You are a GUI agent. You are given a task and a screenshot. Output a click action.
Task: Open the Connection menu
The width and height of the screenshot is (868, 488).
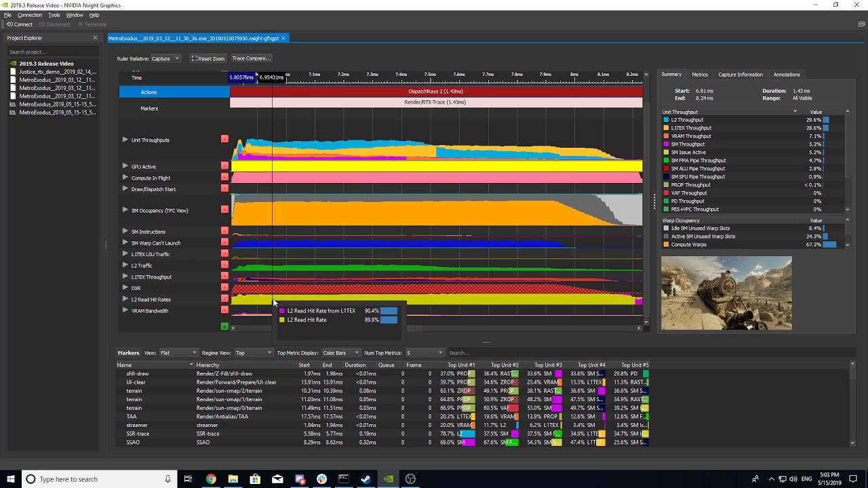(29, 15)
